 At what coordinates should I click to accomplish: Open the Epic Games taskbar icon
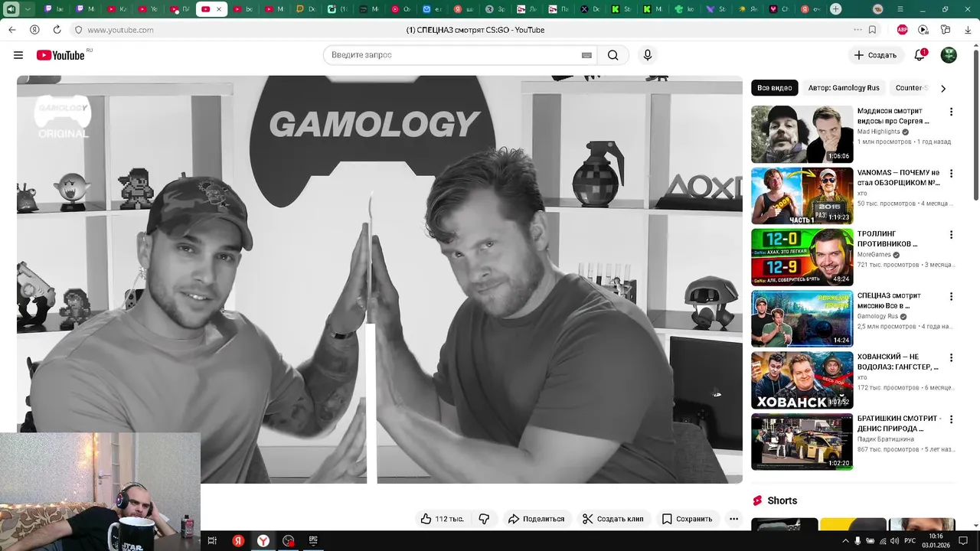coord(313,540)
